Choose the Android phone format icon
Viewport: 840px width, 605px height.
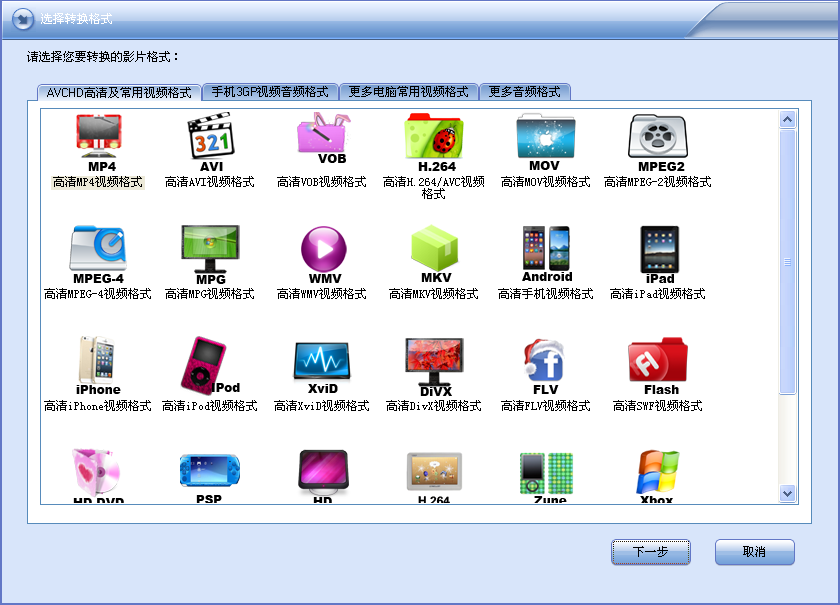click(x=546, y=248)
